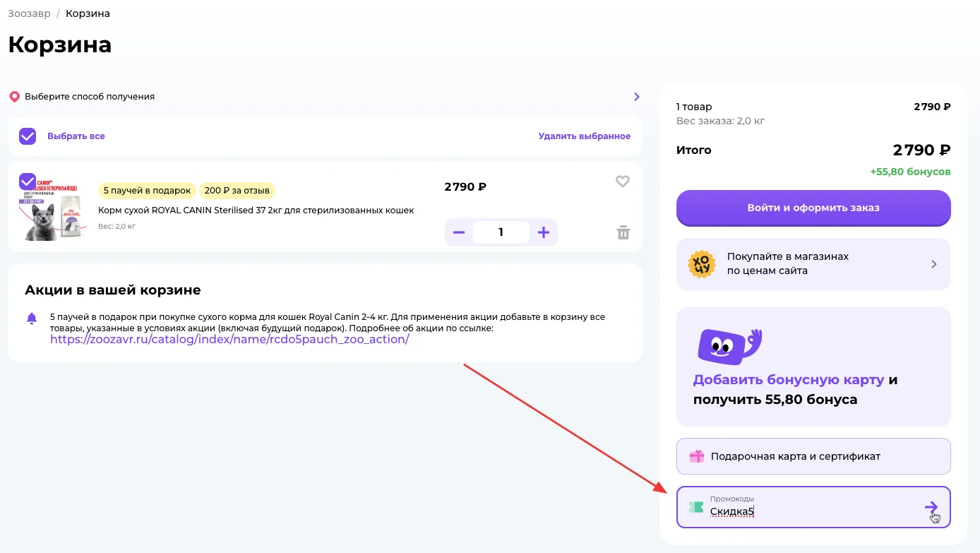Viewport: 980px width, 553px height.
Task: Click 'Выбрать все' label
Action: [x=76, y=136]
